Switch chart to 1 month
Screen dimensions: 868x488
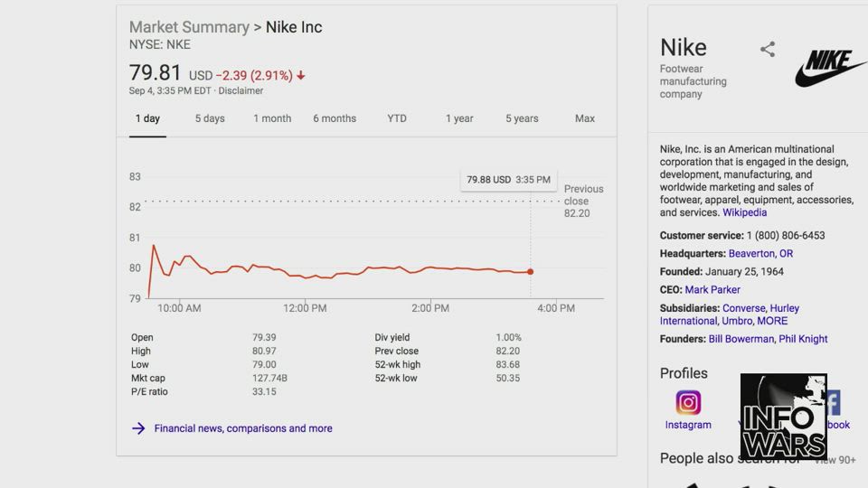point(272,118)
